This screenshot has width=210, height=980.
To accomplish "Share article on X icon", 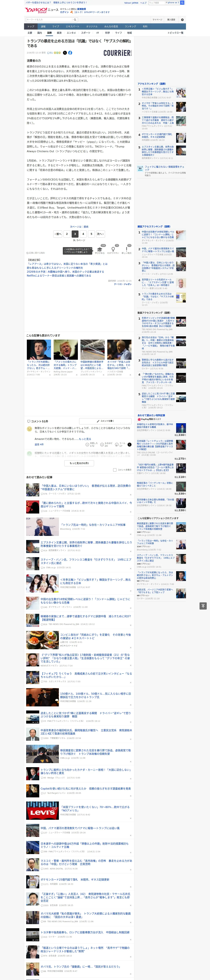I will click(x=65, y=53).
